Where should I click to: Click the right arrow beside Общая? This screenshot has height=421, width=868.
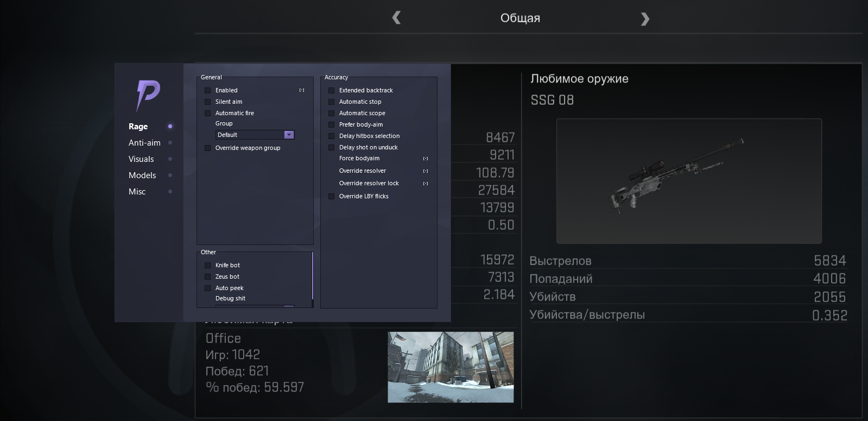coord(644,19)
